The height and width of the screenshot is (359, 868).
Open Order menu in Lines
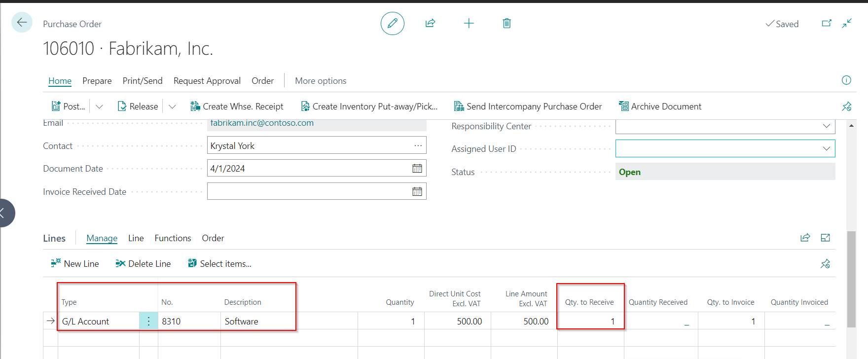(x=213, y=238)
